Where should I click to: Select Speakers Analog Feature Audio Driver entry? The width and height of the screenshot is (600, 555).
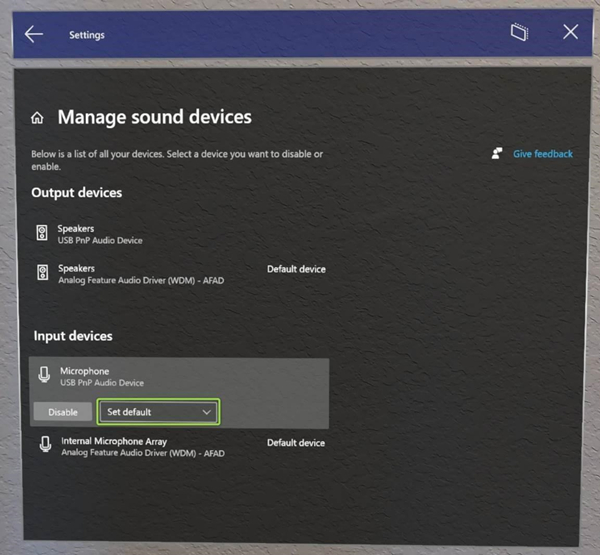coord(140,274)
